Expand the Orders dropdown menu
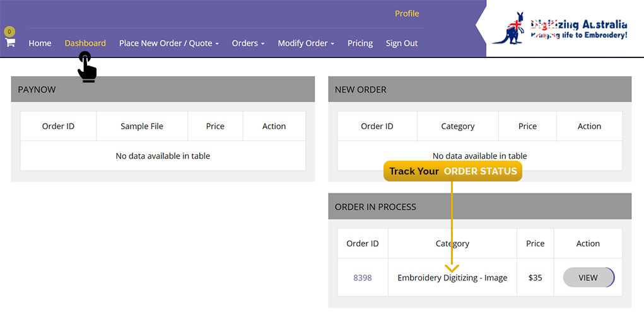 coord(248,43)
